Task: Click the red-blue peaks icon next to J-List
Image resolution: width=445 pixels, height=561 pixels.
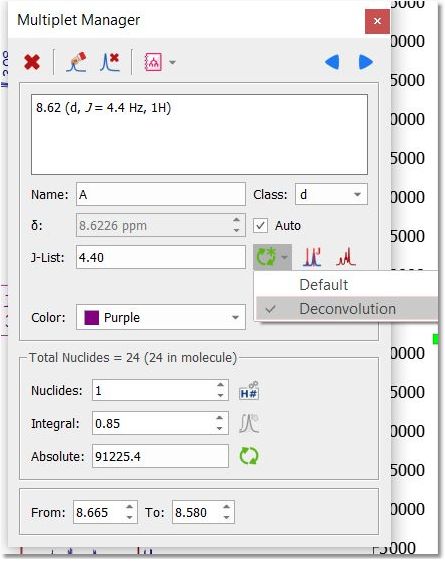Action: pyautogui.click(x=312, y=257)
